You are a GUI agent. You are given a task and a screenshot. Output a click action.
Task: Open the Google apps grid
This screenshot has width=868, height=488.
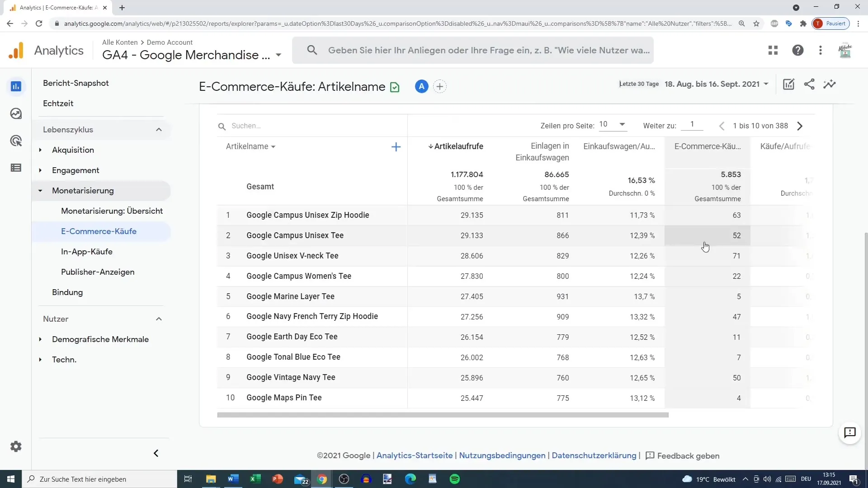point(773,50)
